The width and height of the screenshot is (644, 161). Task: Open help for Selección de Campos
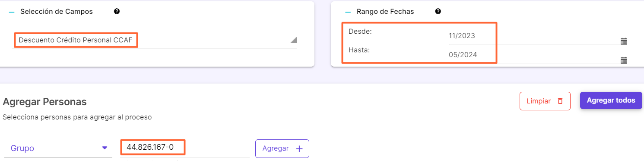117,12
